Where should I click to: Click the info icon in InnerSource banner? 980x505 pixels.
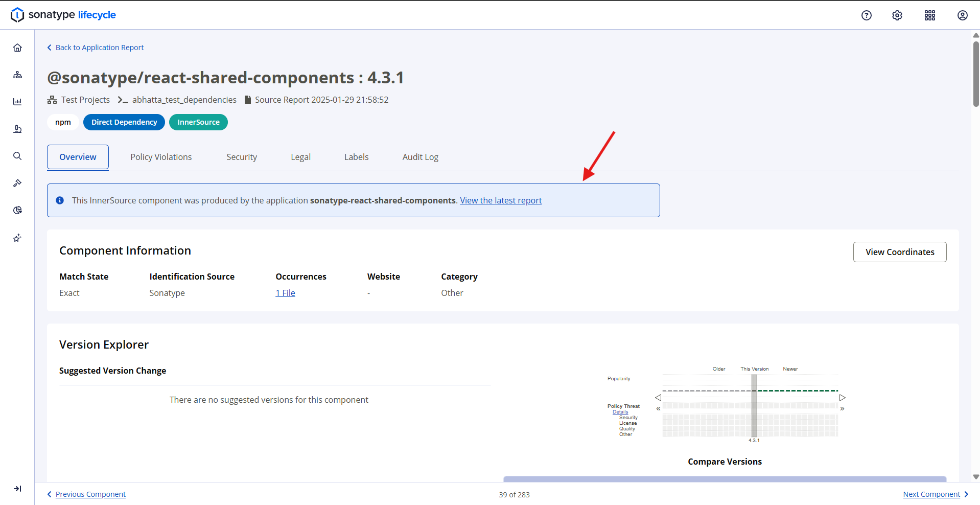(60, 200)
